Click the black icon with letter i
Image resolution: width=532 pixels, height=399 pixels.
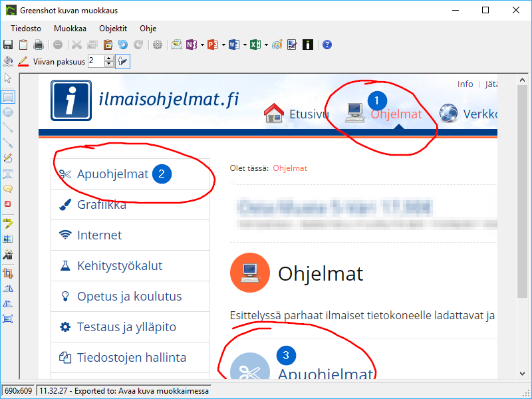click(x=307, y=45)
